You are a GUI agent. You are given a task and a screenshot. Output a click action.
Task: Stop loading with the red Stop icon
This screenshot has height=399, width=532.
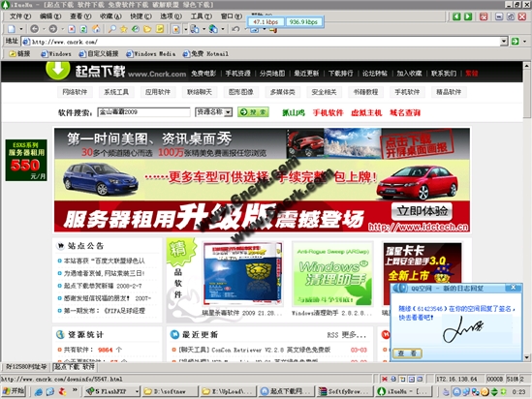point(72,29)
